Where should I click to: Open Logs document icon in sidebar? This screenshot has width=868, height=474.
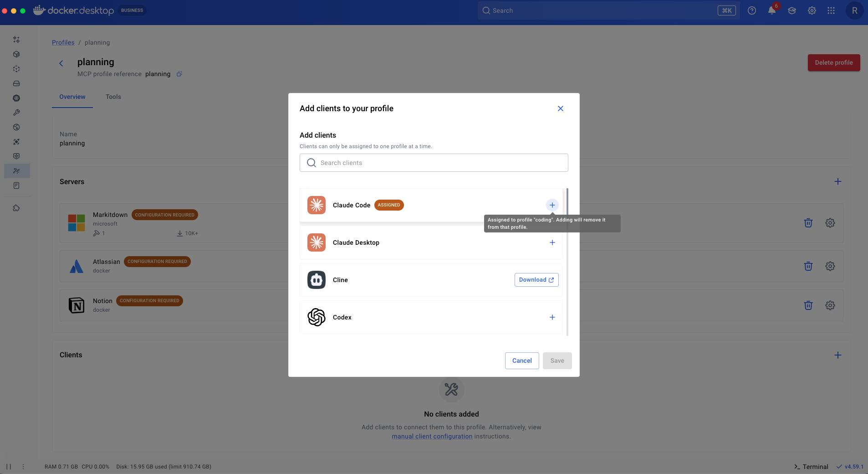(x=16, y=185)
